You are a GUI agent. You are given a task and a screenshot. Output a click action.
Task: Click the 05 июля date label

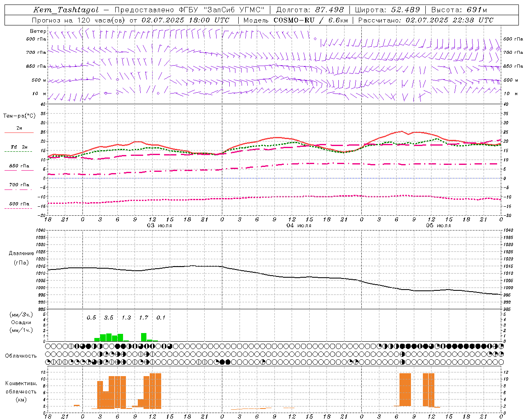click(x=438, y=226)
